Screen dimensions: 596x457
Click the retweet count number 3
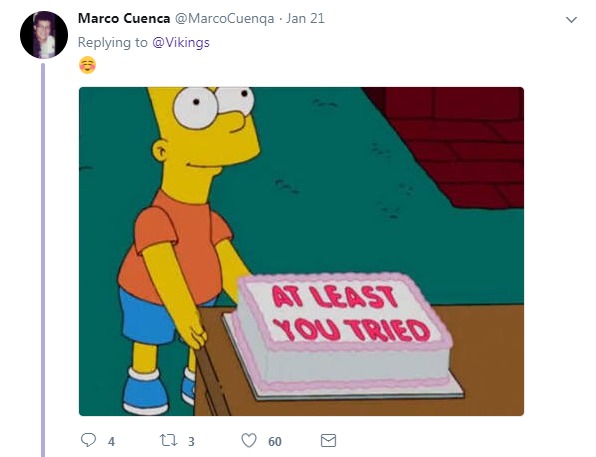pyautogui.click(x=191, y=441)
